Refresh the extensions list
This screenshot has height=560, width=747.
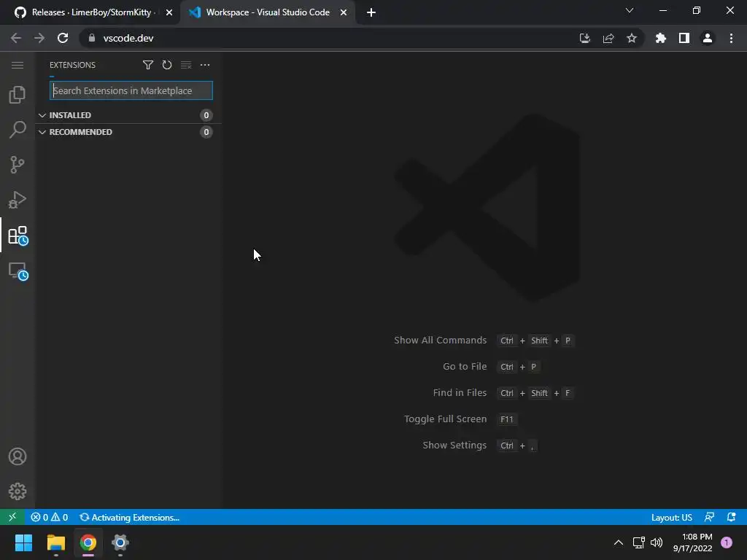(167, 65)
